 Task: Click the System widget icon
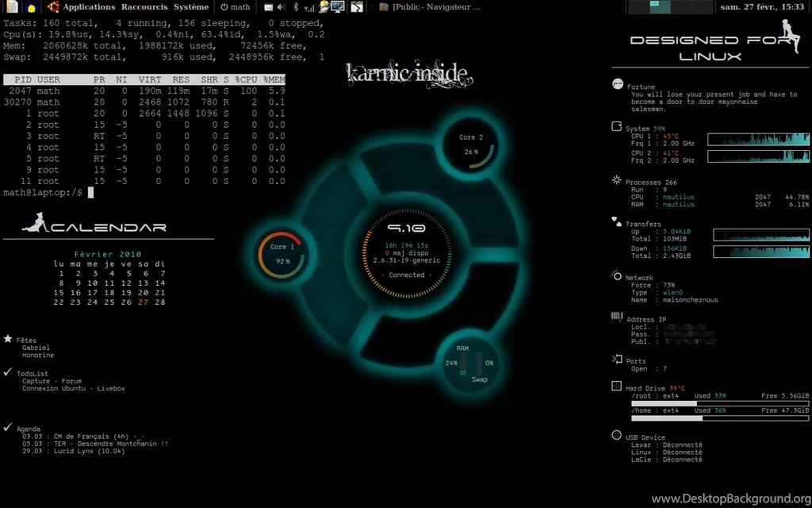(616, 126)
